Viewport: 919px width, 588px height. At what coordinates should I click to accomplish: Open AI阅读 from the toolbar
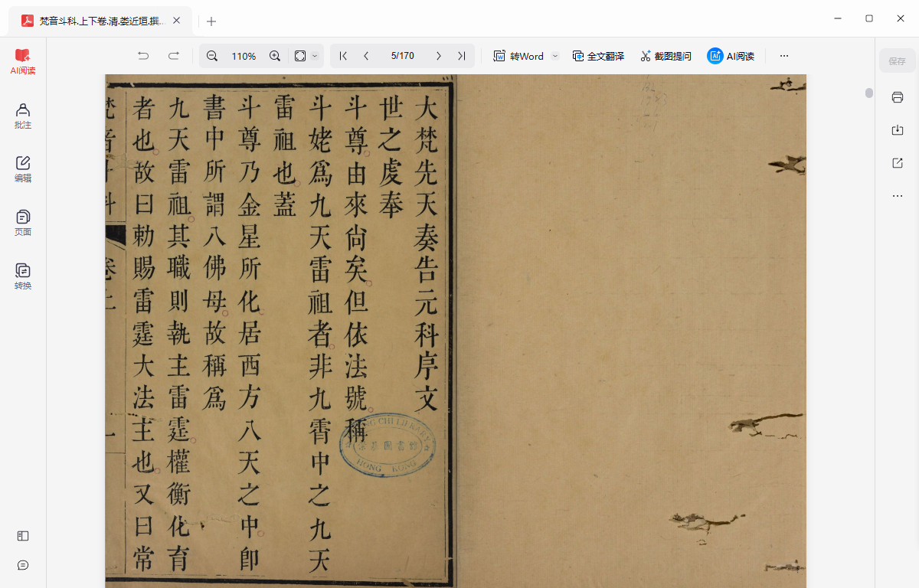[x=731, y=56]
